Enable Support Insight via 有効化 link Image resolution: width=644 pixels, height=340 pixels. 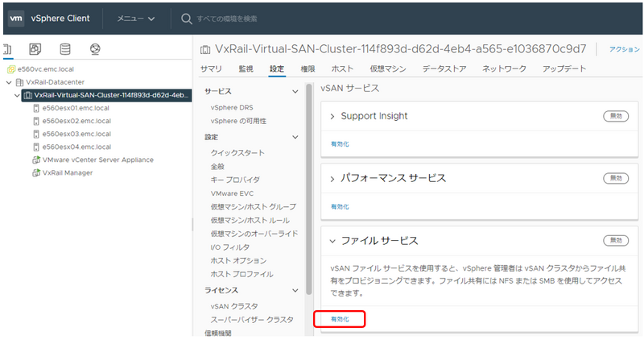tap(340, 144)
